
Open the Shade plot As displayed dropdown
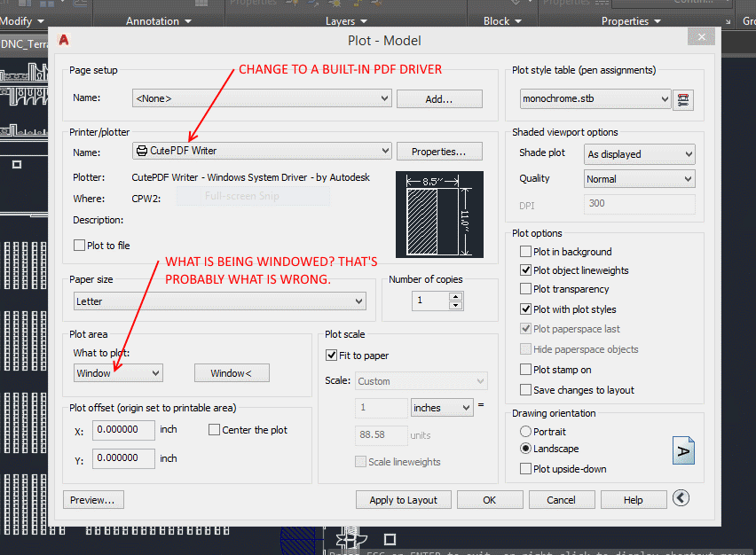point(640,154)
